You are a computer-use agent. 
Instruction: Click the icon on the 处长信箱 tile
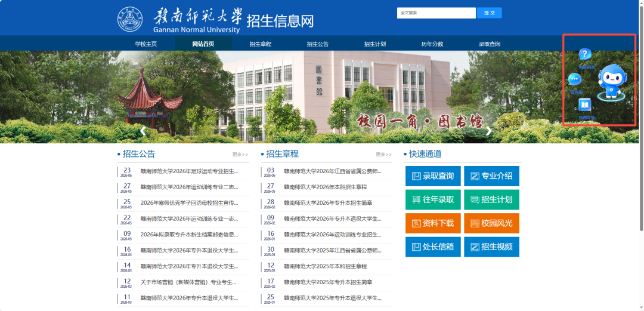416,247
